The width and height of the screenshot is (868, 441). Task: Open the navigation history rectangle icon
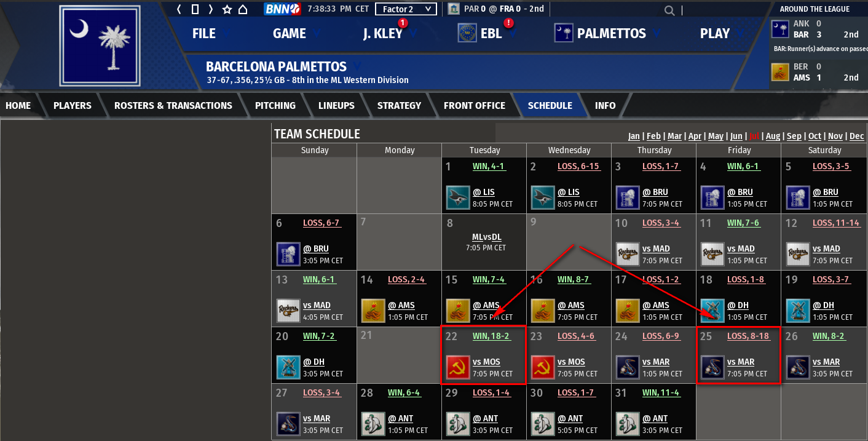coord(195,9)
